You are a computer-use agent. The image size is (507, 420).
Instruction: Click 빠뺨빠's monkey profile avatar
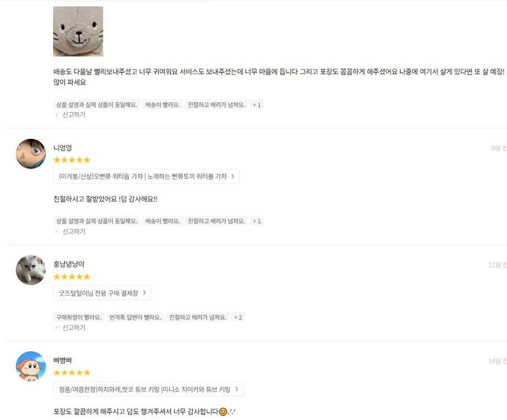click(x=30, y=366)
